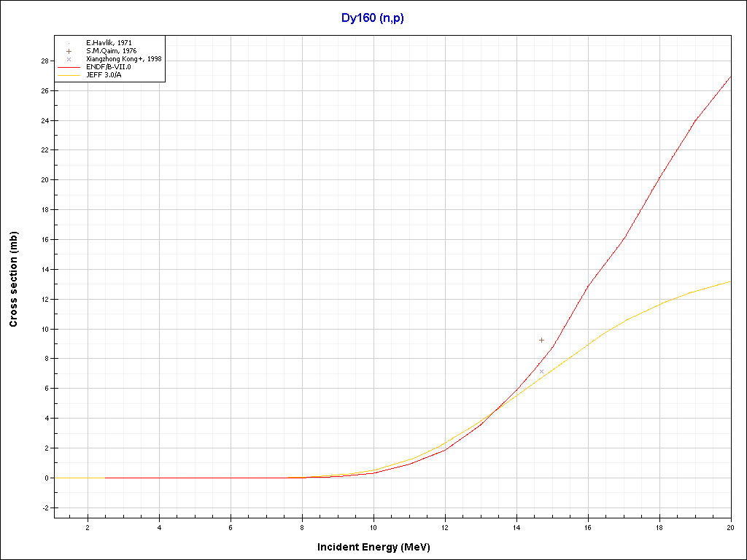Click the 28 tick label on y-axis
Screen dimensions: 747x560
pyautogui.click(x=44, y=61)
